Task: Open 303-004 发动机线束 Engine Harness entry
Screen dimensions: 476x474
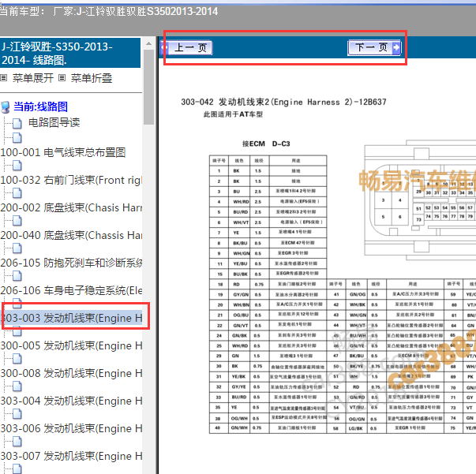Action: 71,401
